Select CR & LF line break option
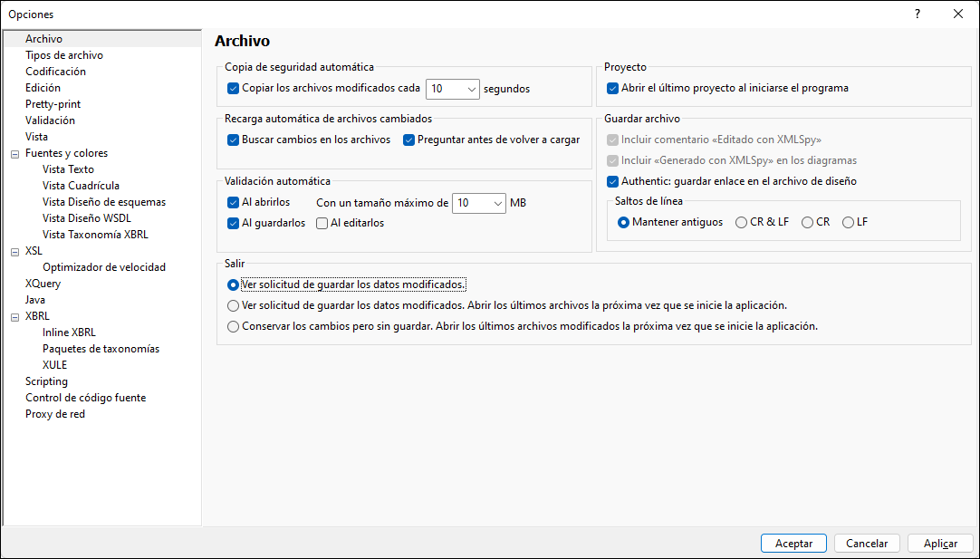Viewport: 980px width, 559px height. point(741,223)
